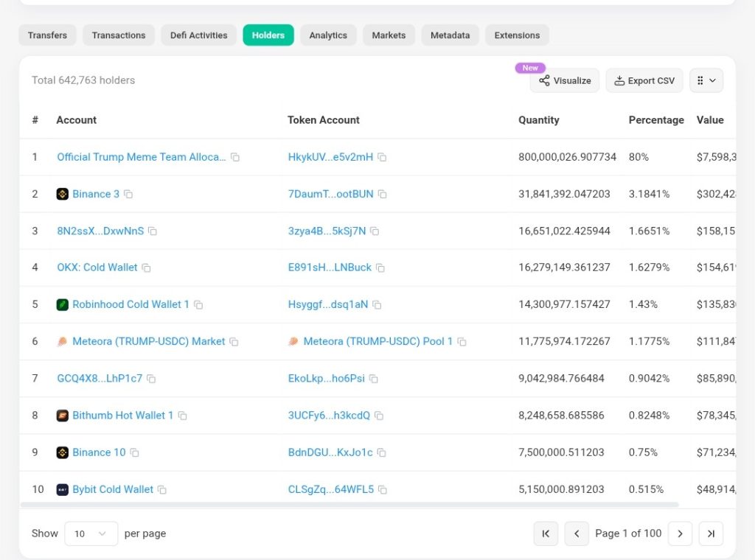Image resolution: width=755 pixels, height=560 pixels.
Task: Expand the column options dropdown
Action: click(706, 80)
